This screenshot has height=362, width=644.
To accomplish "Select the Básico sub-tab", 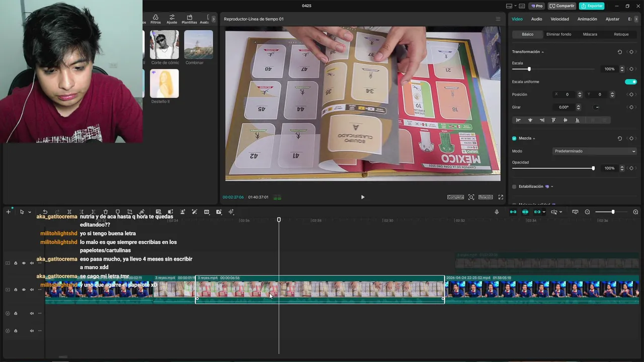I will pyautogui.click(x=527, y=34).
